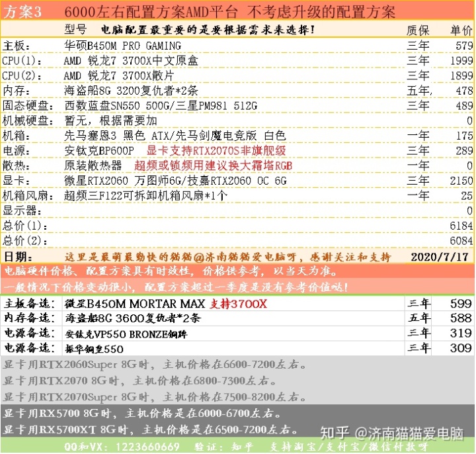
Task: Click the 单价 column header
Action: point(461,30)
